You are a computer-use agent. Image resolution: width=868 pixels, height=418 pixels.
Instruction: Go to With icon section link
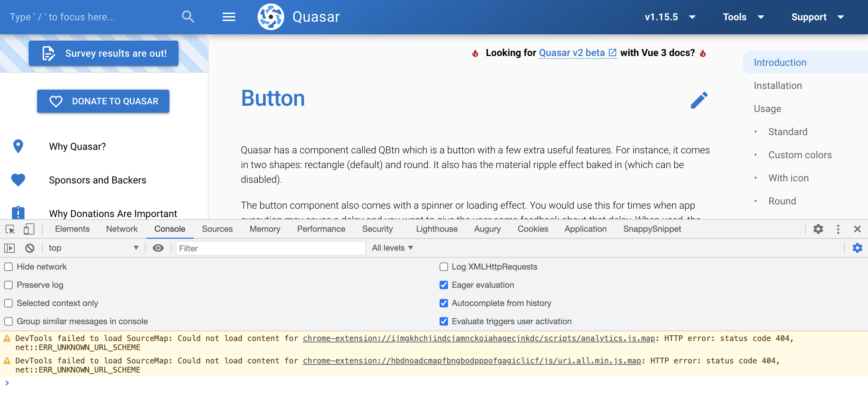tap(788, 178)
